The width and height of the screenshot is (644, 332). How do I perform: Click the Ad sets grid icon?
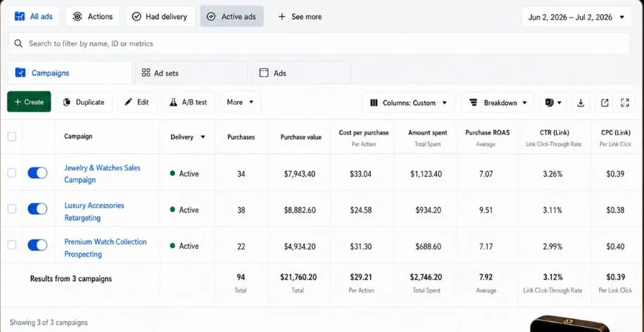[x=146, y=72]
